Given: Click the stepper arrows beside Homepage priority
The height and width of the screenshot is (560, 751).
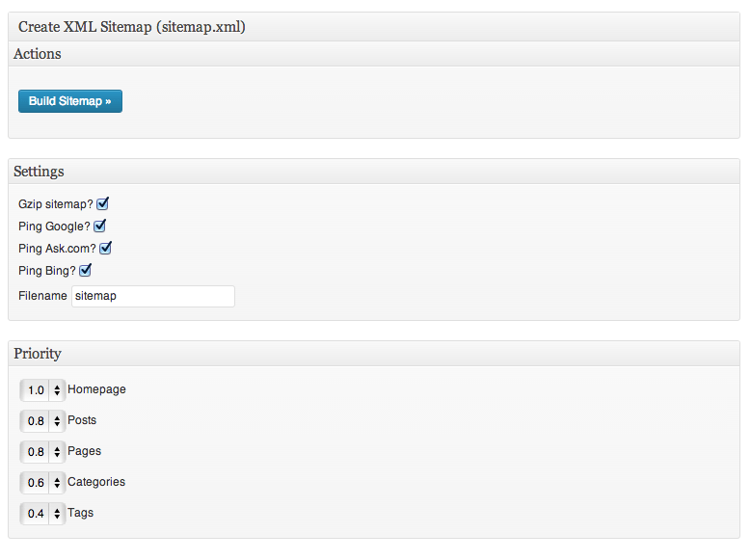Looking at the screenshot, I should coord(57,390).
